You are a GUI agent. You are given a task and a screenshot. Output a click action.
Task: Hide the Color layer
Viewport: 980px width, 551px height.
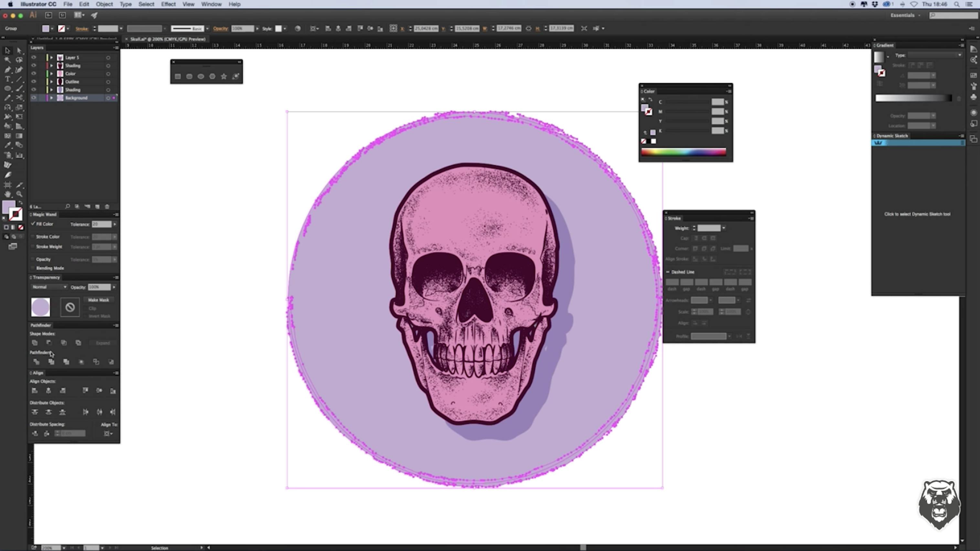pyautogui.click(x=34, y=74)
